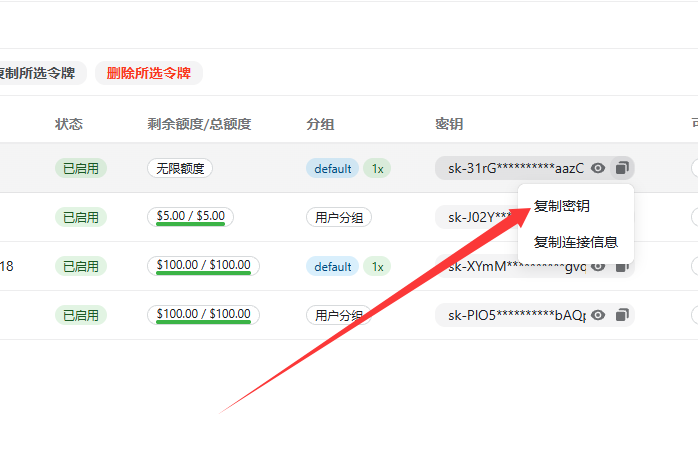The width and height of the screenshot is (698, 471).
Task: Click the 无限额度 quota tag
Action: [x=180, y=168]
